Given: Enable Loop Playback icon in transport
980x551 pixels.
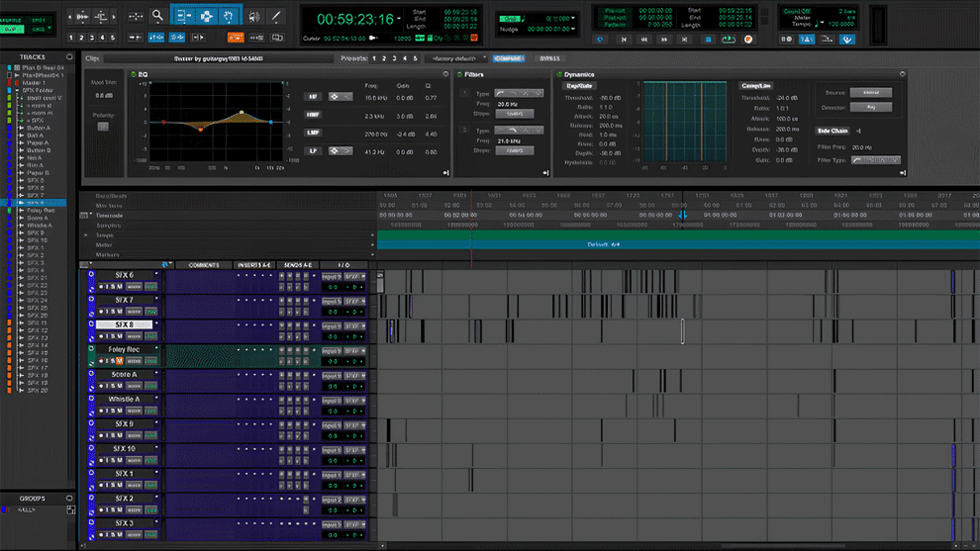Looking at the screenshot, I should pyautogui.click(x=729, y=40).
